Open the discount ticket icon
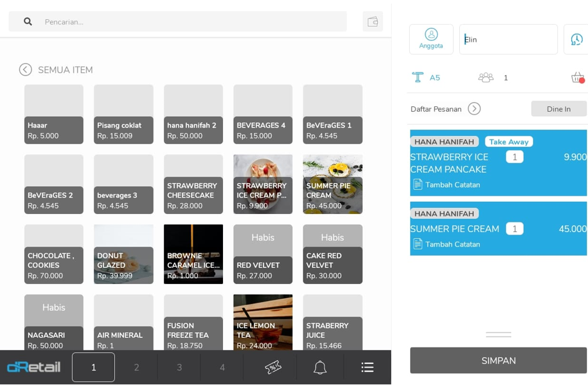This screenshot has height=385, width=588. 273,367
